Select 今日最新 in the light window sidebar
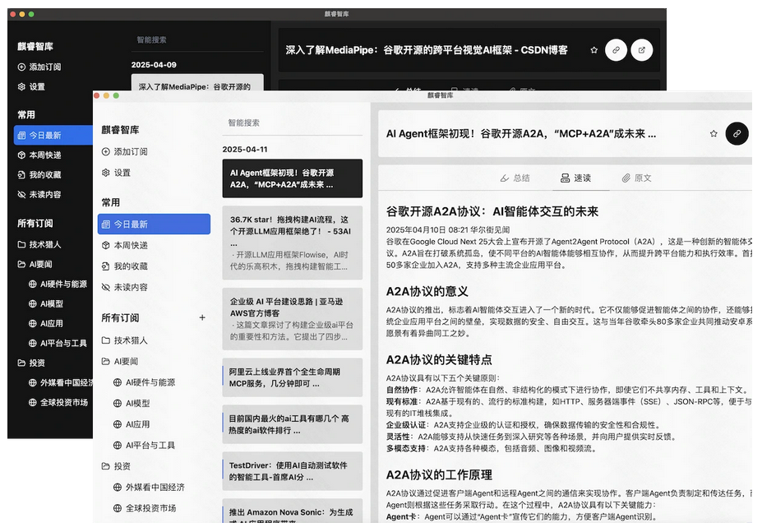This screenshot has height=532, width=762. [154, 224]
